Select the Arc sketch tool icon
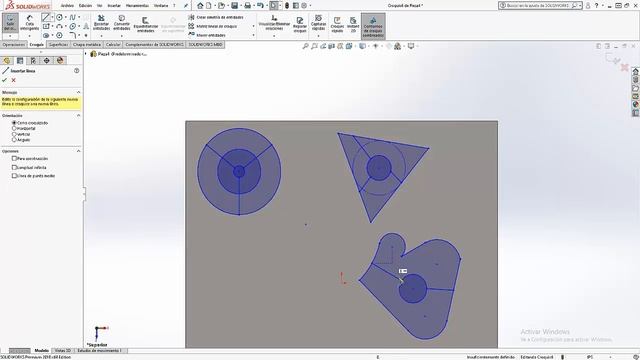Image resolution: width=640 pixels, height=360 pixels. pyautogui.click(x=60, y=26)
